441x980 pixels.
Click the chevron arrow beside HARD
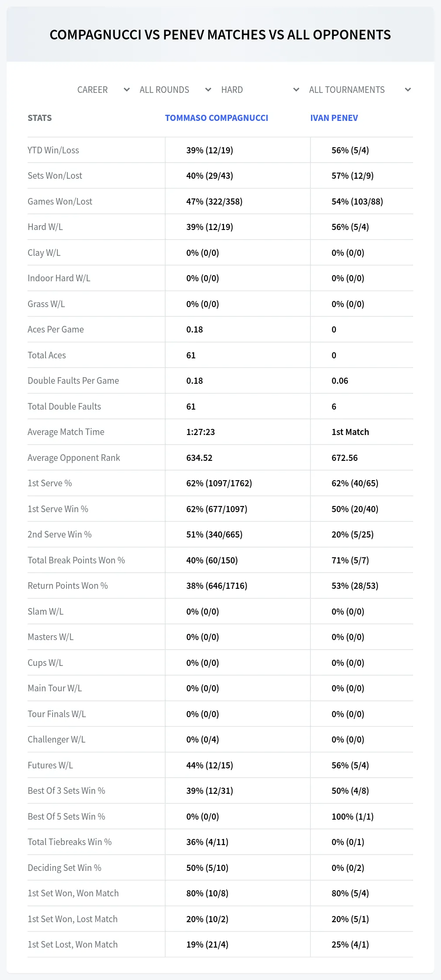click(296, 90)
